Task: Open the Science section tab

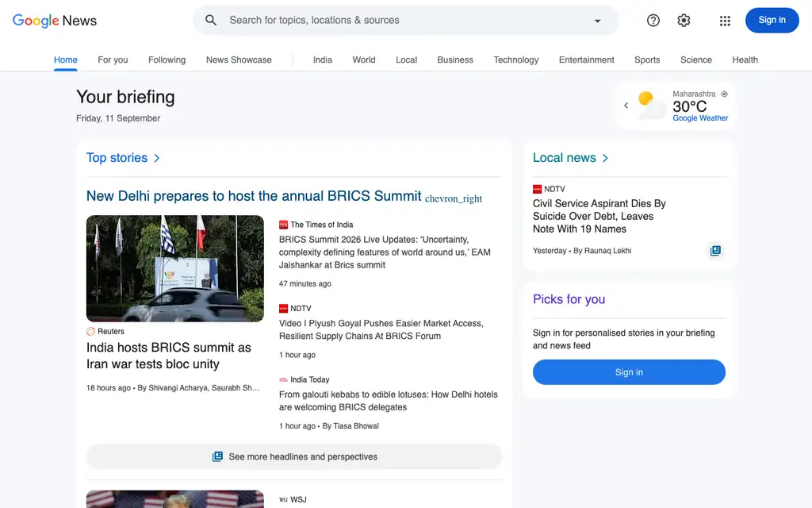Action: coord(696,60)
